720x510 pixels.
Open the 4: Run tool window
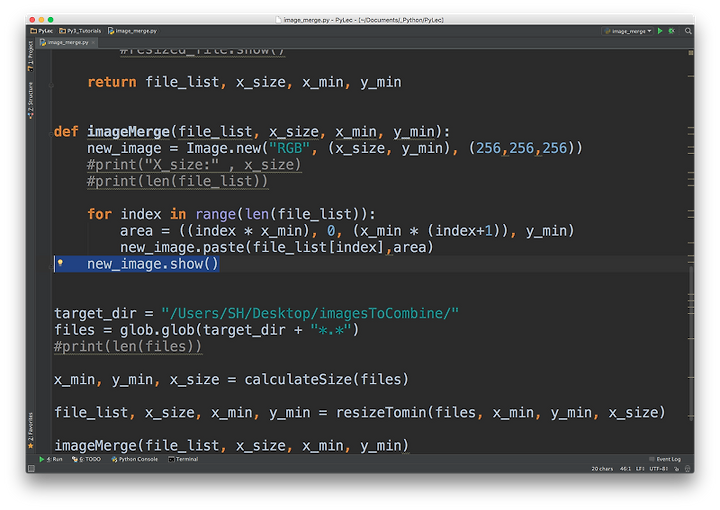click(51, 459)
